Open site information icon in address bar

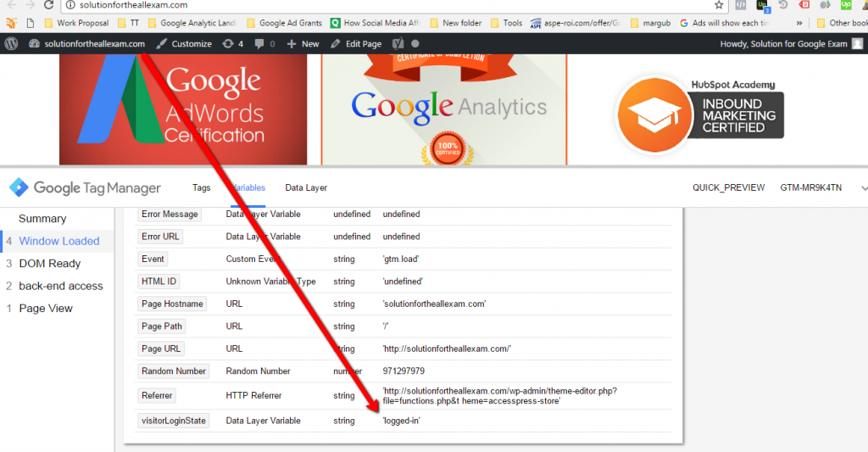coord(70,5)
